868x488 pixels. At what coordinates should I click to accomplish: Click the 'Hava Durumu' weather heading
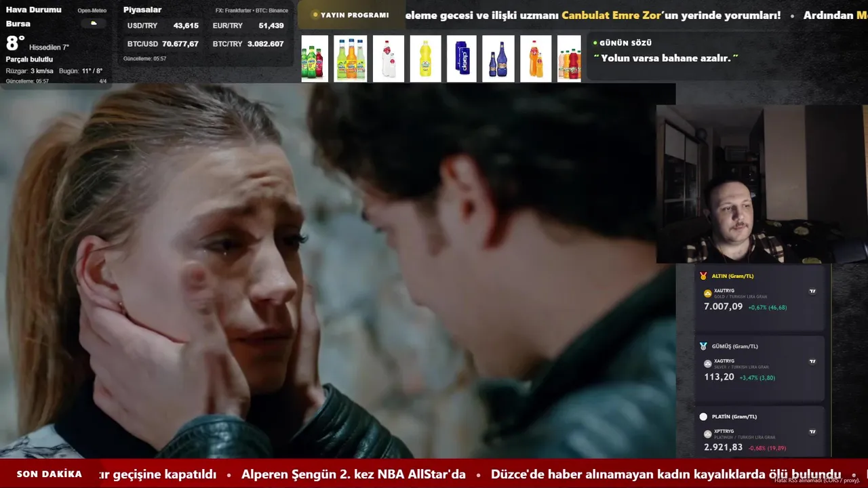tap(34, 9)
